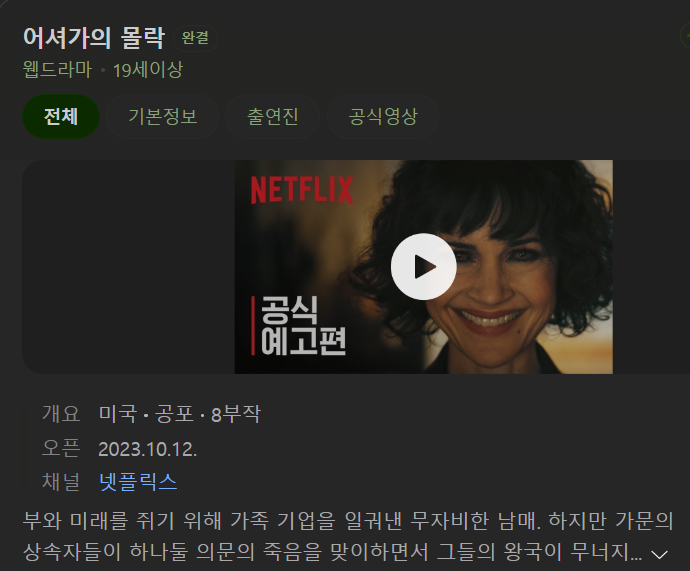The height and width of the screenshot is (571, 690).
Task: Select the 공포 genre text
Action: point(174,414)
